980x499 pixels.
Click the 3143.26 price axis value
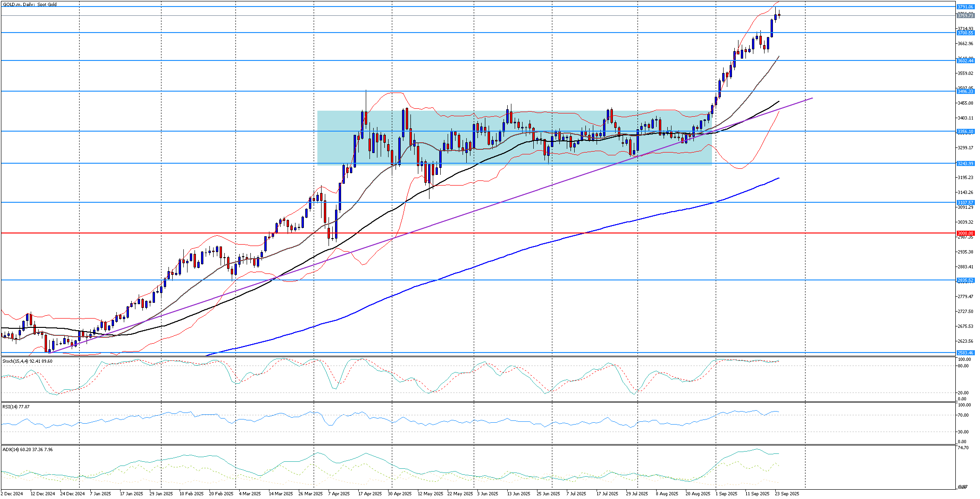pos(965,193)
